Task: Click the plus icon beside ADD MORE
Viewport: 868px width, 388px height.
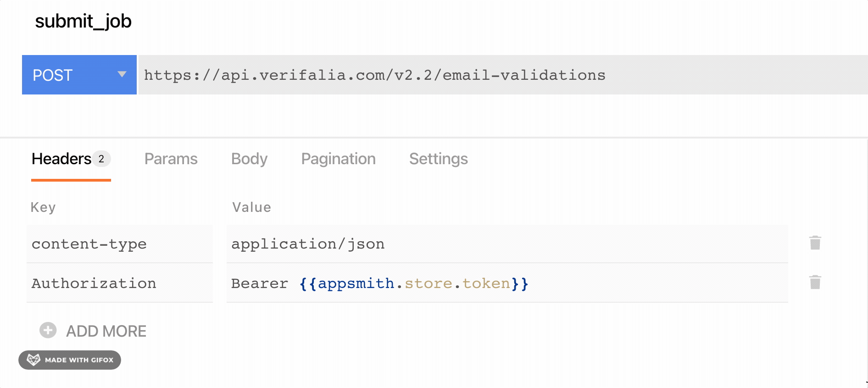Action: point(48,330)
